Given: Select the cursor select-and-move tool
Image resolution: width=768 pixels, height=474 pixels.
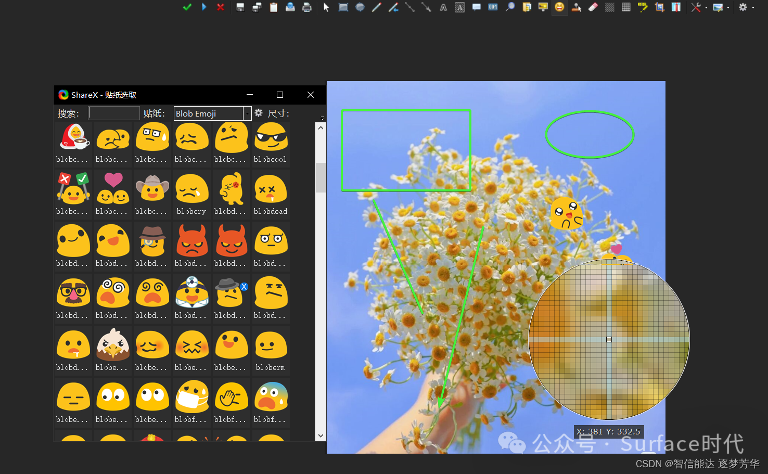Looking at the screenshot, I should click(326, 7).
